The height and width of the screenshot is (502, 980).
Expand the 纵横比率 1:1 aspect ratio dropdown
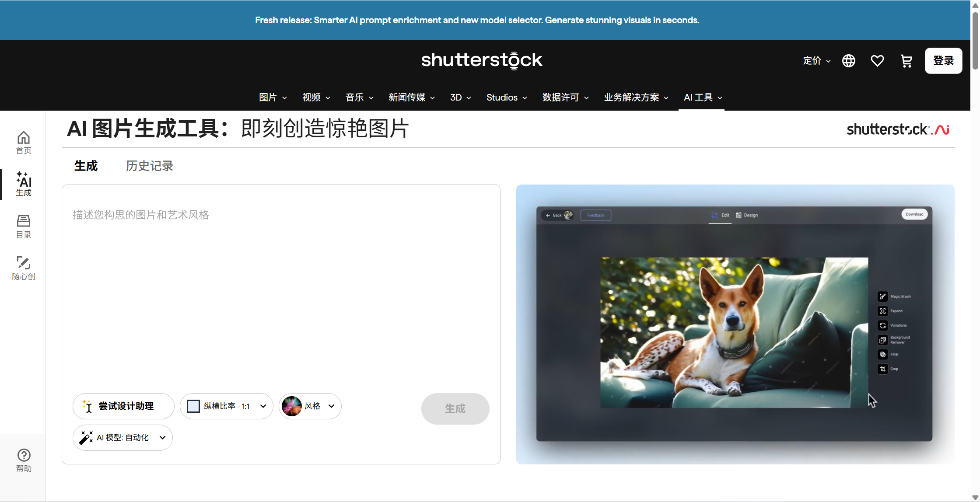click(226, 406)
